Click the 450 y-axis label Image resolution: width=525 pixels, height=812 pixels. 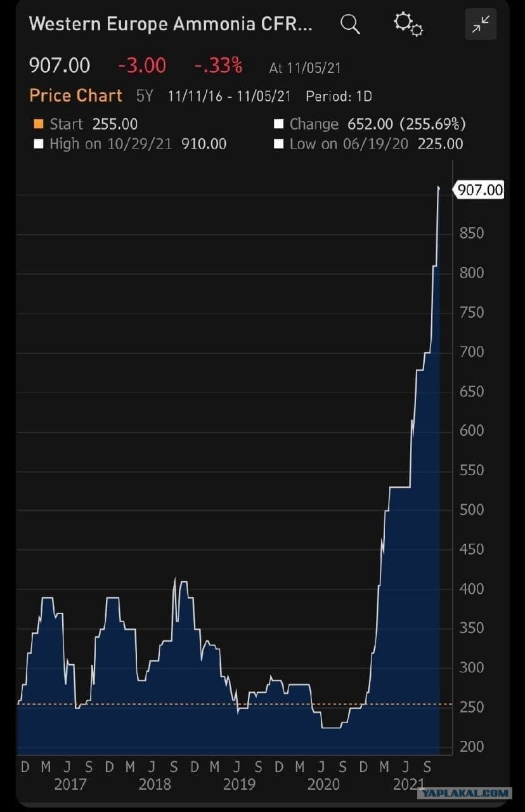pyautogui.click(x=471, y=549)
